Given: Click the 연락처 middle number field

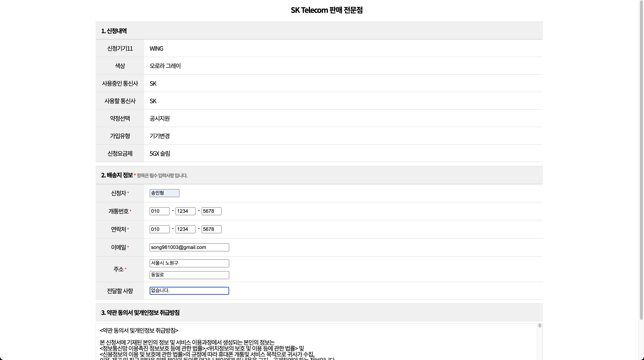Looking at the screenshot, I should click(185, 229).
